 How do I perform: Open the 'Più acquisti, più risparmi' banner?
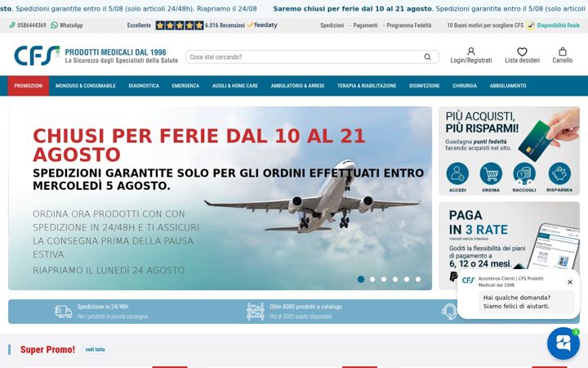510,151
